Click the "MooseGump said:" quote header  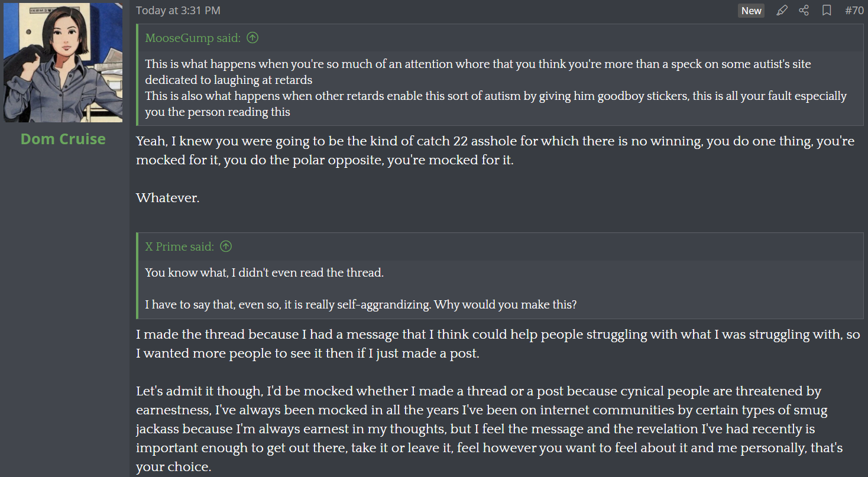[193, 38]
